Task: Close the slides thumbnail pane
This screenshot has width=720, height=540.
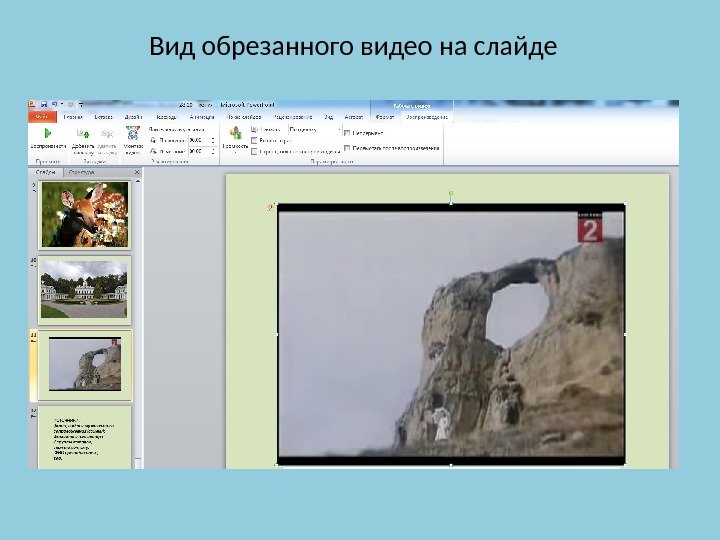Action: tap(138, 172)
